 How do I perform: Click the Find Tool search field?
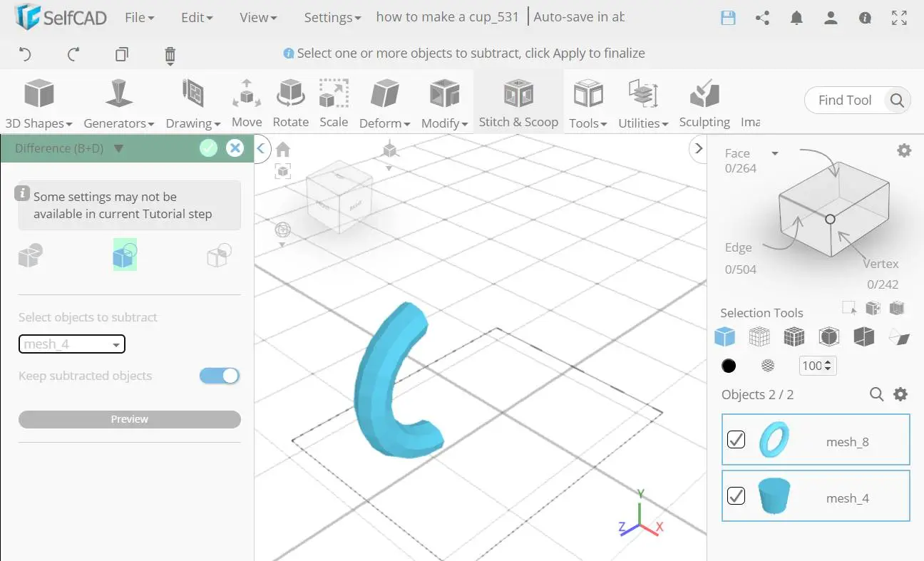point(845,101)
